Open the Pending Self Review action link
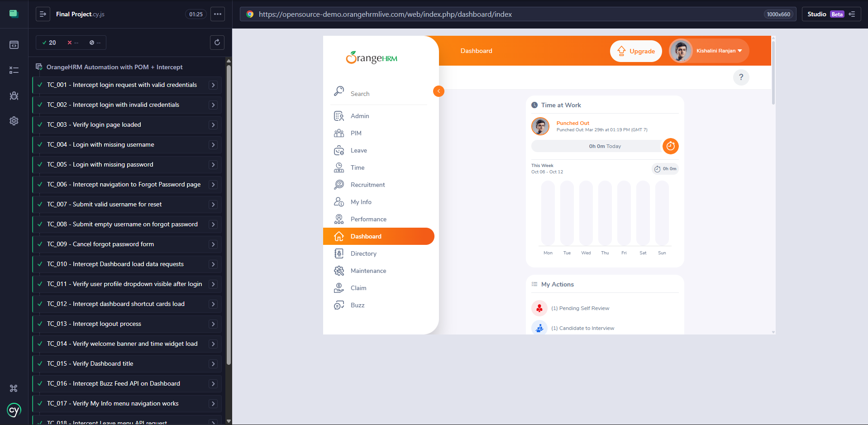Image resolution: width=868 pixels, height=425 pixels. [x=580, y=308]
